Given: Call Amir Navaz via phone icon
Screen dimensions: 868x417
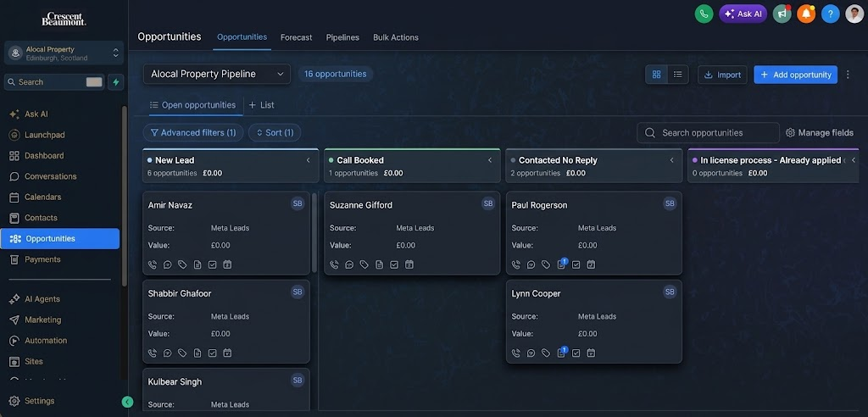Looking at the screenshot, I should [153, 264].
